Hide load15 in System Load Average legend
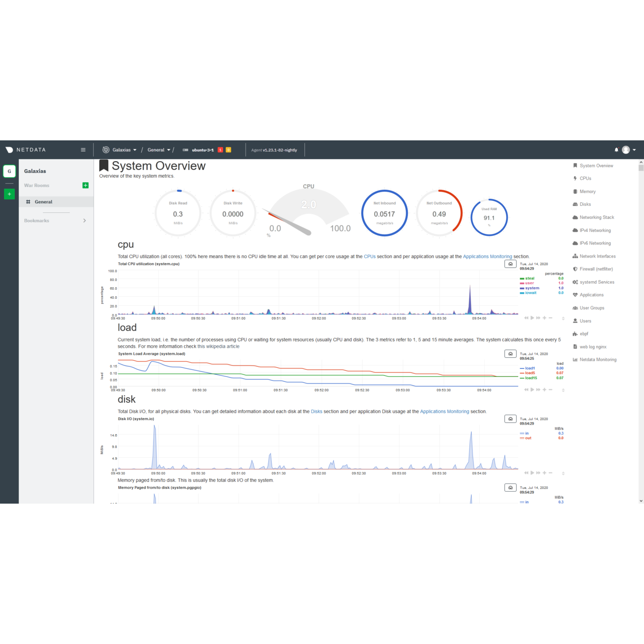 coord(530,377)
